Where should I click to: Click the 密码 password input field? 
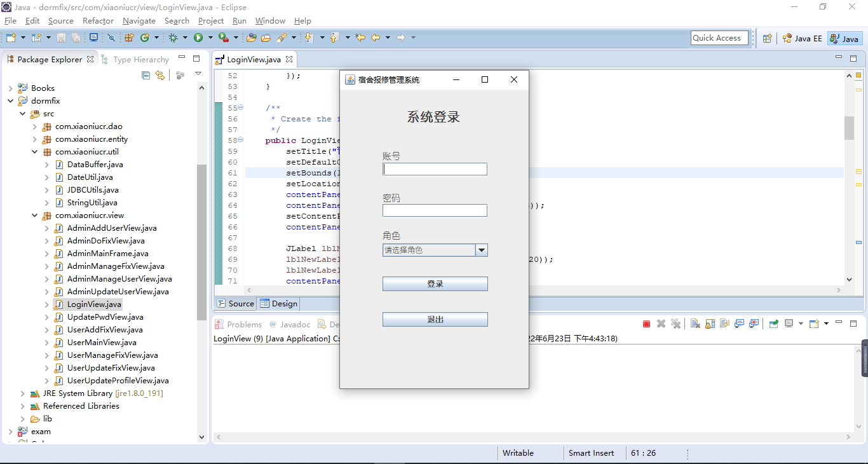coord(435,210)
